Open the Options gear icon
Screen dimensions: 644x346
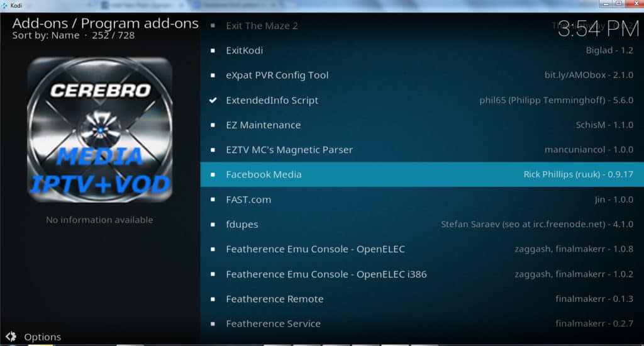click(x=11, y=337)
